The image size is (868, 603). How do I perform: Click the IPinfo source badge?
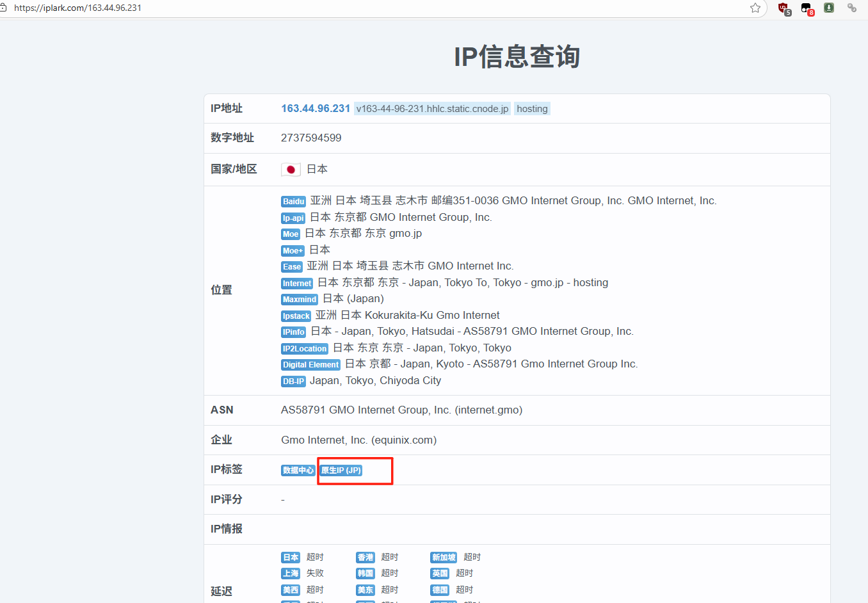(x=293, y=332)
